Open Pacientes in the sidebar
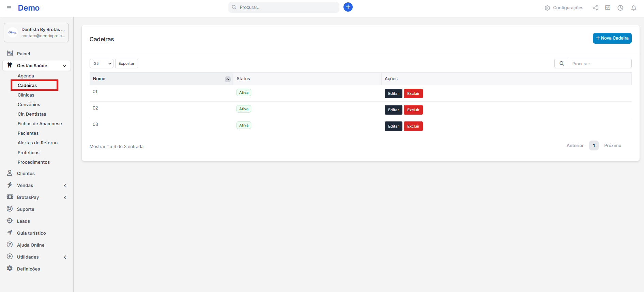This screenshot has height=292, width=644. [28, 133]
